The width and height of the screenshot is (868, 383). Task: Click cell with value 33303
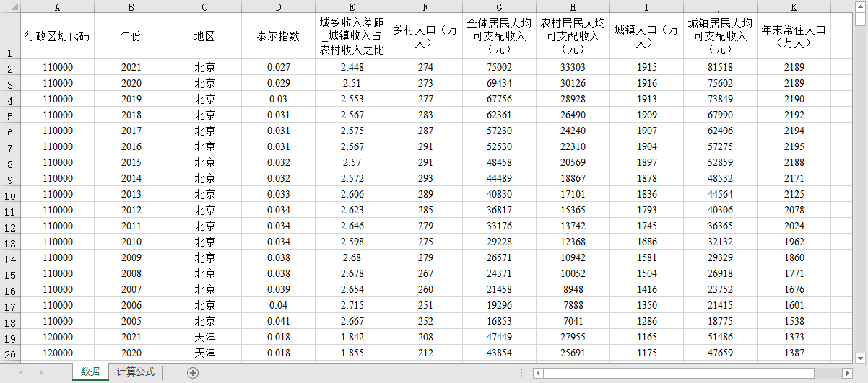[x=573, y=68]
